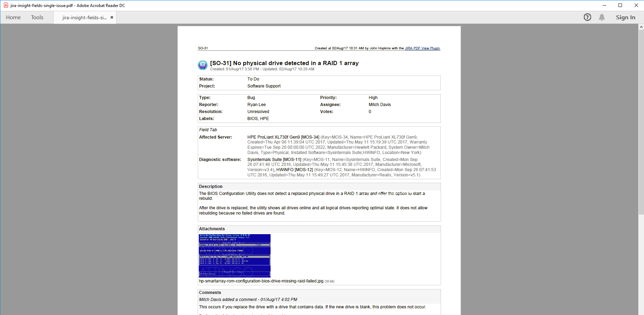Click the Acrobat PDF icon in title bar
Image resolution: width=644 pixels, height=315 pixels.
6,5
